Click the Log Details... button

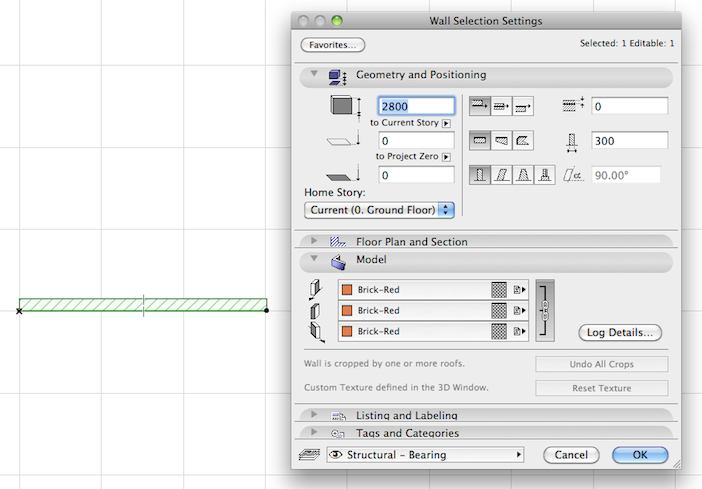click(x=620, y=332)
